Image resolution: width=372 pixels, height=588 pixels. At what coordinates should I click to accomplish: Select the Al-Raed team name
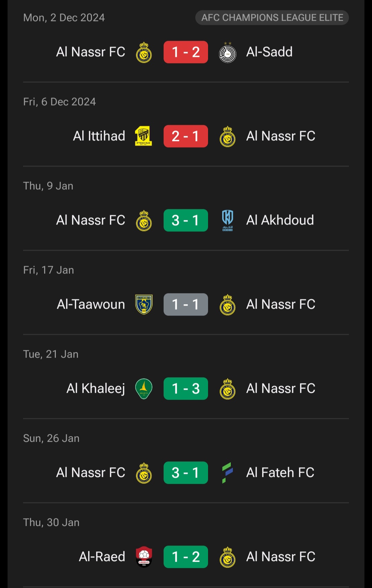[102, 557]
